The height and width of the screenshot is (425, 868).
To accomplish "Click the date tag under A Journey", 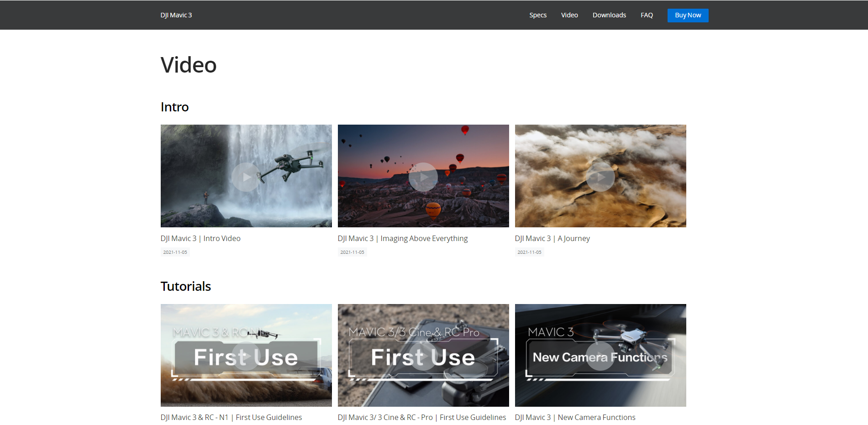I will click(530, 252).
